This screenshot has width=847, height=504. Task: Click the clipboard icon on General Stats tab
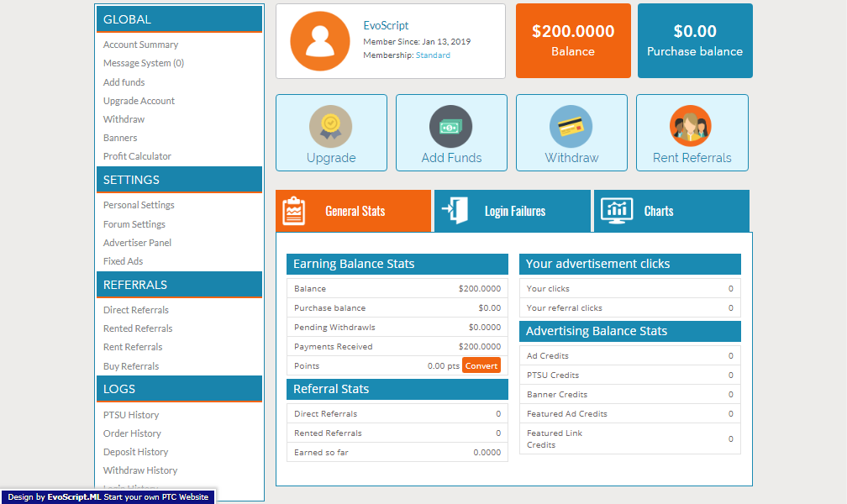[294, 211]
